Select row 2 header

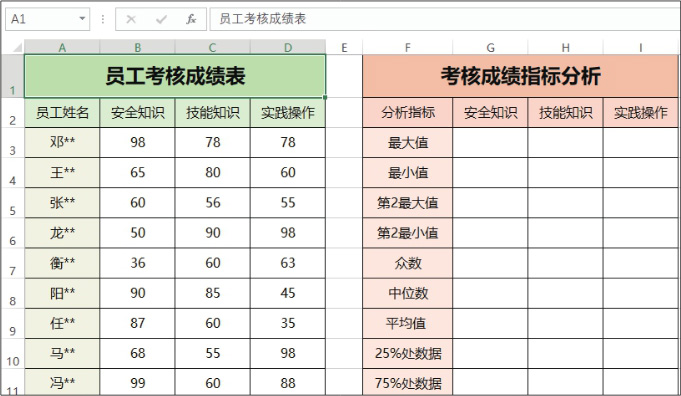pyautogui.click(x=13, y=113)
